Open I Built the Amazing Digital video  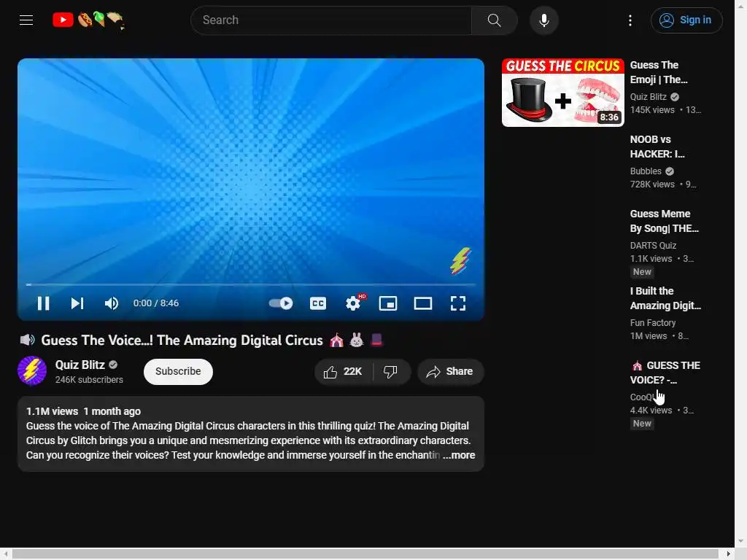pos(665,298)
